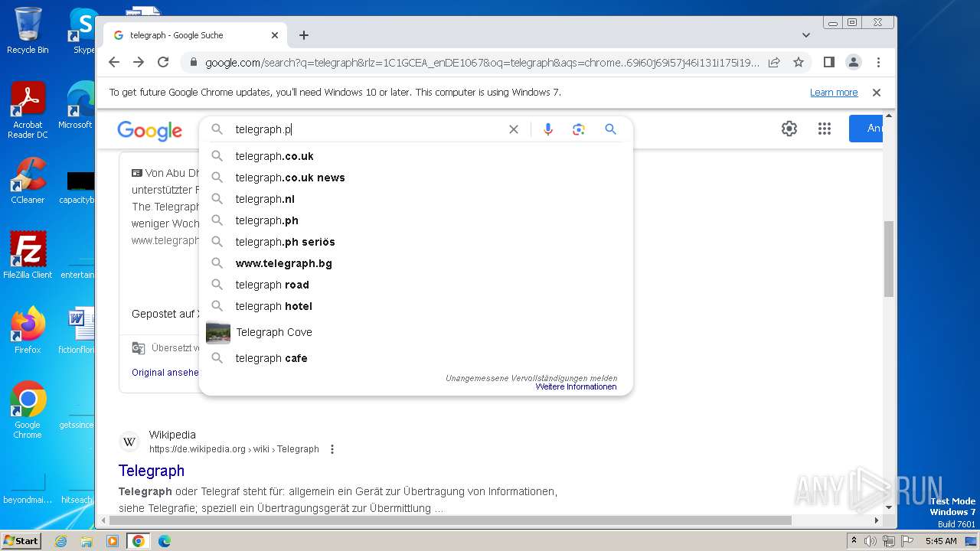Select the telegraph - Google Suche tab
Viewport: 980px width, 551px height.
pos(195,35)
